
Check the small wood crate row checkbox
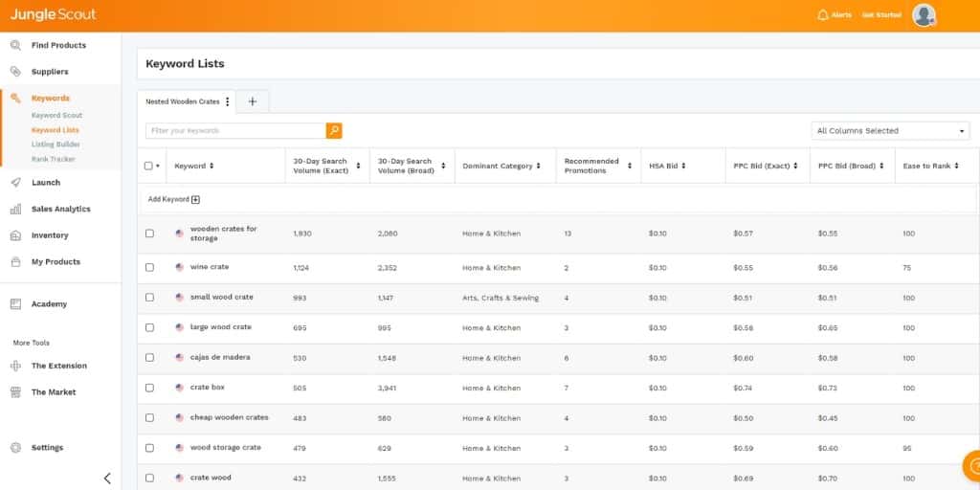[149, 298]
